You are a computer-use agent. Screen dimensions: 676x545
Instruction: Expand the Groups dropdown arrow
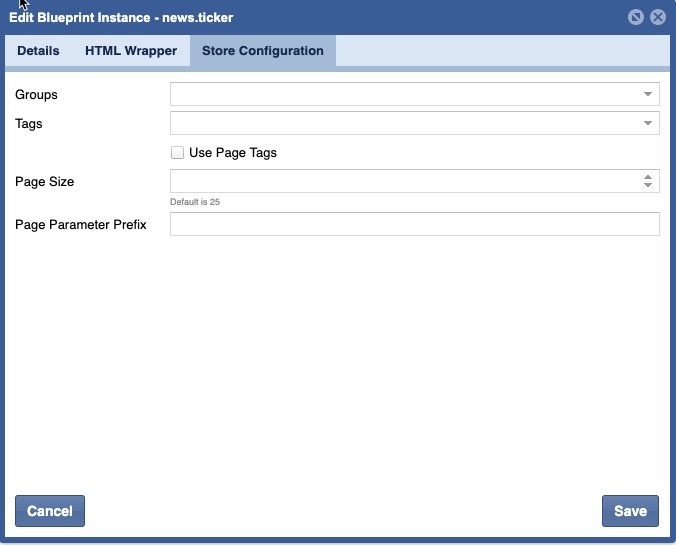648,94
